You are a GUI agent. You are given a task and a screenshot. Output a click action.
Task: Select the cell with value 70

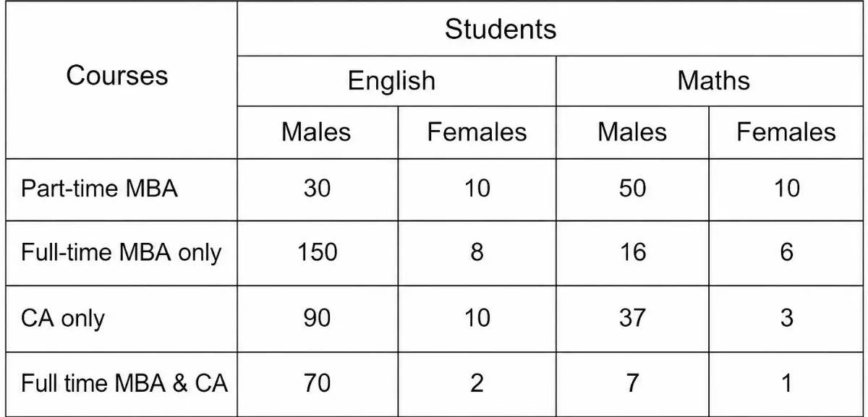(317, 383)
